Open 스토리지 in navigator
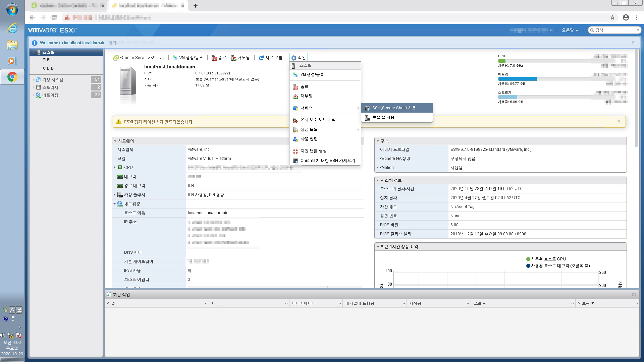 click(50, 87)
